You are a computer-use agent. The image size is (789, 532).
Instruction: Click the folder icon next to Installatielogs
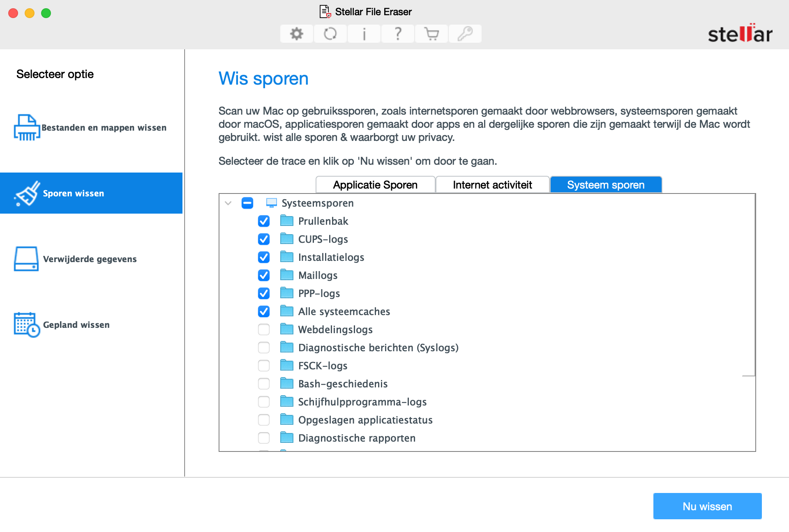[287, 257]
